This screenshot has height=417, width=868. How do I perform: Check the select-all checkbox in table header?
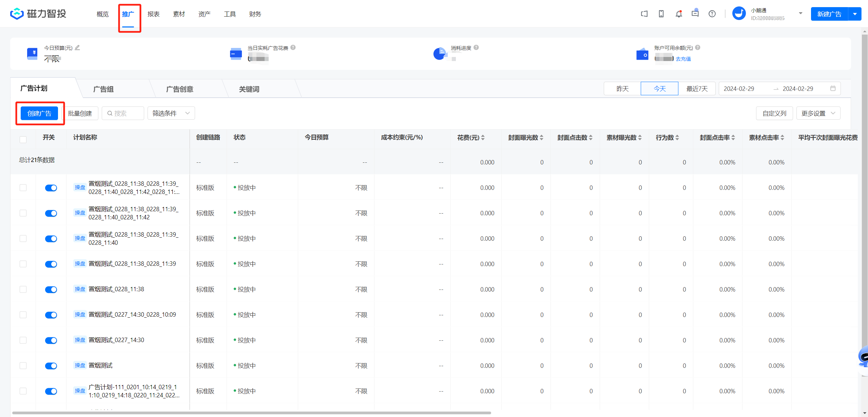coord(23,139)
